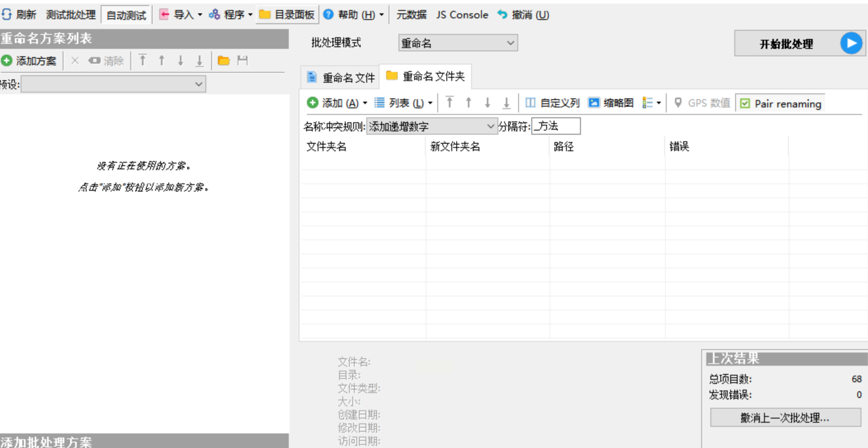The height and width of the screenshot is (448, 868).
Task: Toggle the Pair renaming checkbox
Action: (745, 104)
